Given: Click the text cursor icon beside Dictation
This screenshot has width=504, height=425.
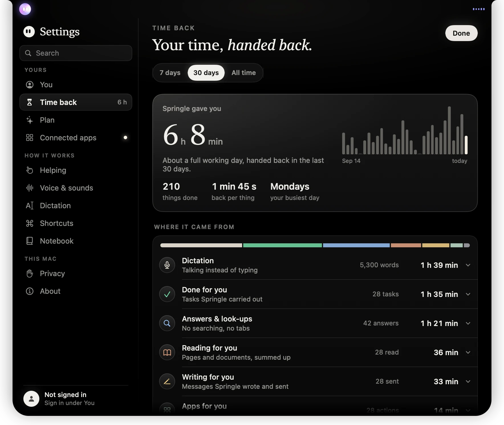Looking at the screenshot, I should pyautogui.click(x=30, y=206).
